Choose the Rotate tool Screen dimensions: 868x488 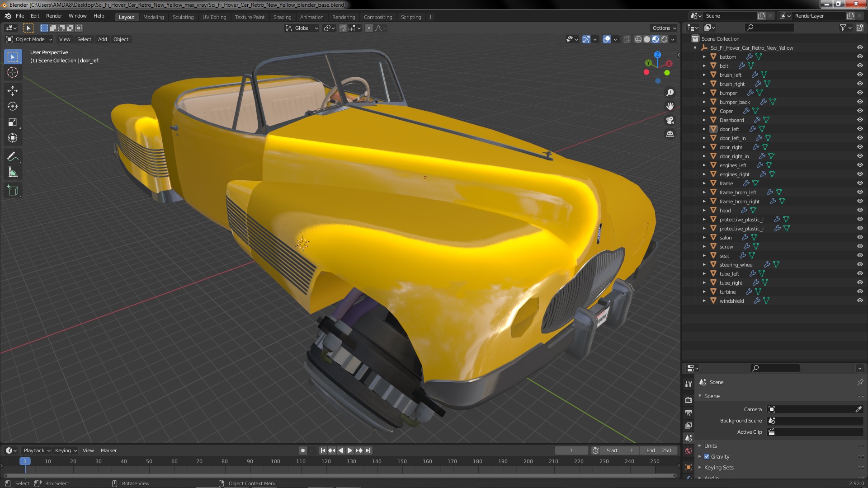tap(13, 107)
